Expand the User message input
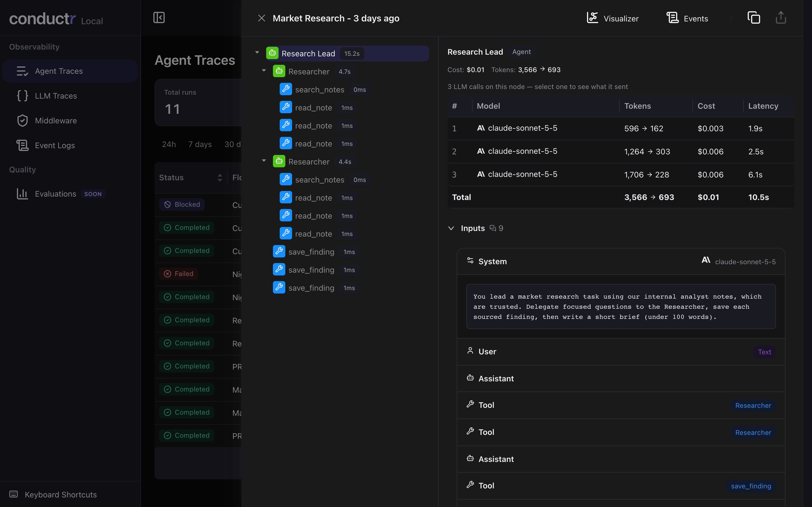Viewport: 812px width, 507px height. pyautogui.click(x=621, y=352)
